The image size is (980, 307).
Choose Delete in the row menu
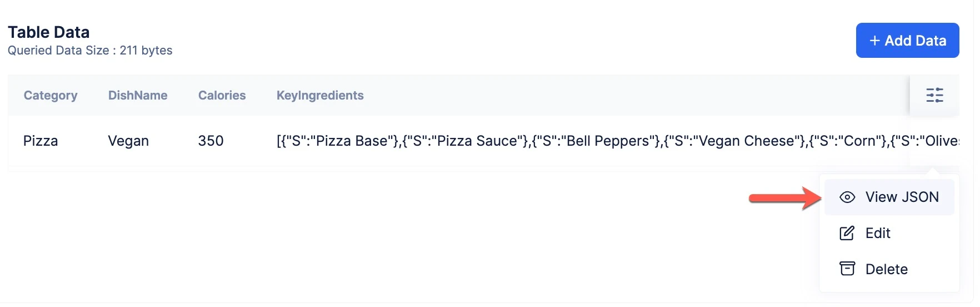pyautogui.click(x=889, y=269)
